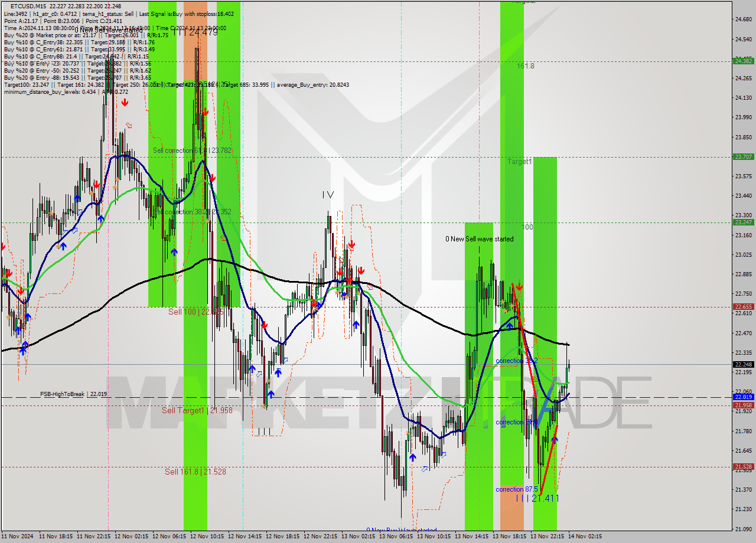Image resolution: width=756 pixels, height=543 pixels.
Task: Click price scale value 23.440
Action: click(x=743, y=195)
